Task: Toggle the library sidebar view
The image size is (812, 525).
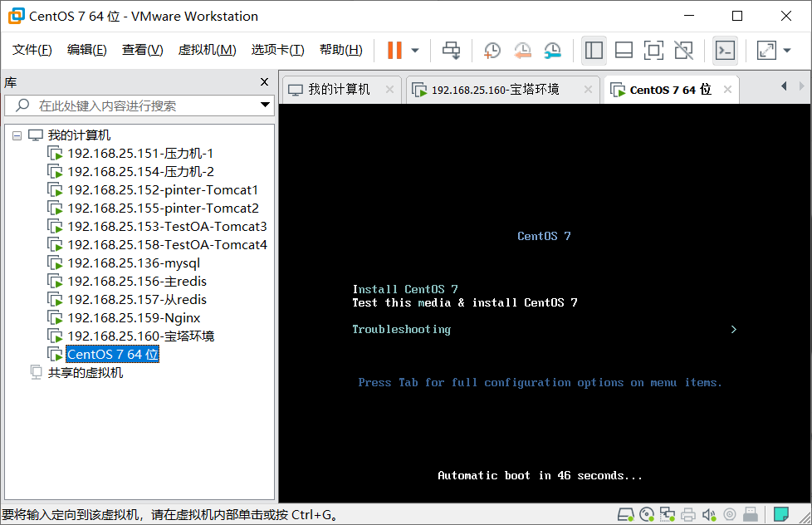Action: point(594,51)
